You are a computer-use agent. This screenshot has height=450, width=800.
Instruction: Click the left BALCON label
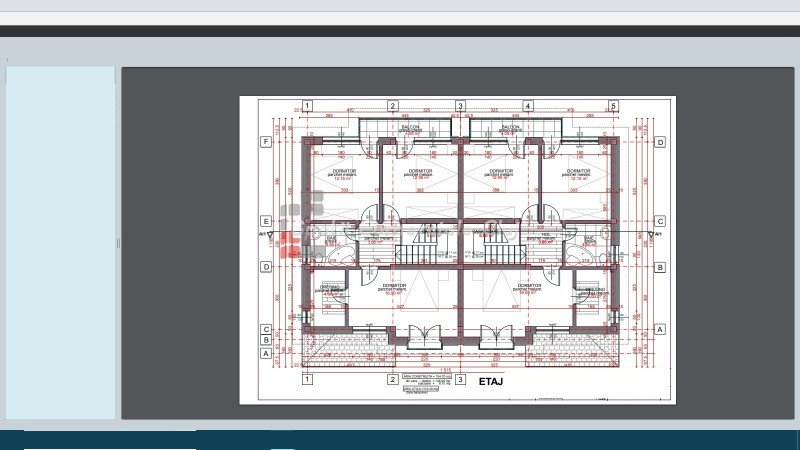pyautogui.click(x=410, y=129)
